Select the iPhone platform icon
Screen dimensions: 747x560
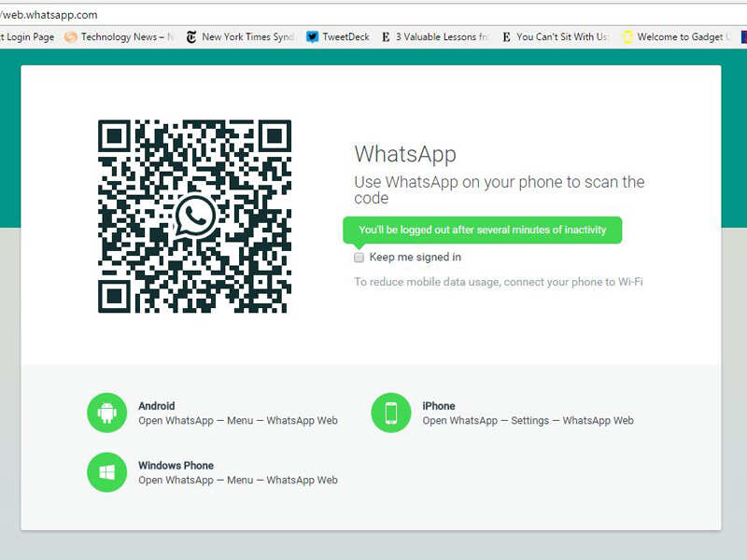pyautogui.click(x=391, y=412)
